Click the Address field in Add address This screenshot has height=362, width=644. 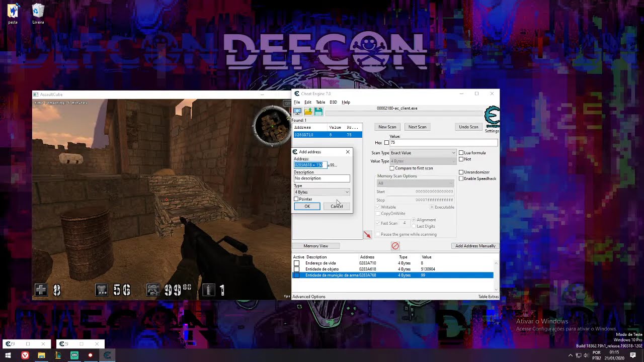[310, 165]
